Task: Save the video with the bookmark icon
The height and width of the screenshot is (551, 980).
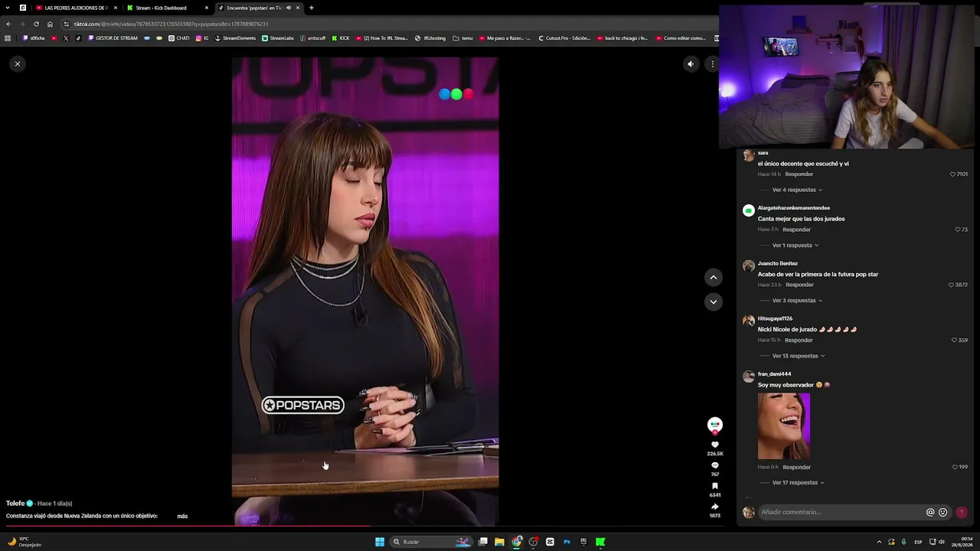Action: (715, 486)
